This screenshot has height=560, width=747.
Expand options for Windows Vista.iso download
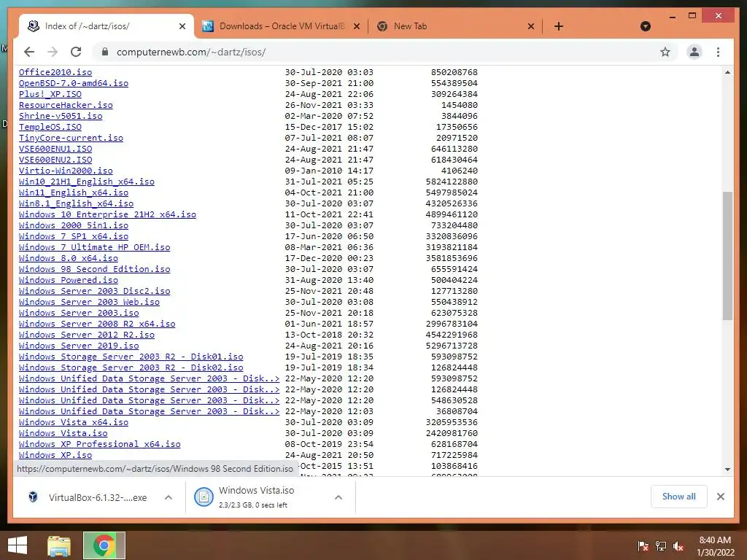338,497
